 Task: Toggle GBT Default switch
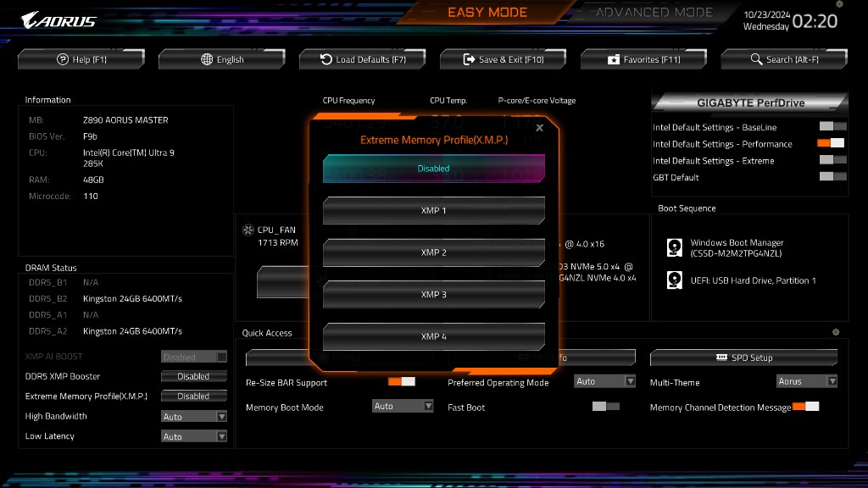(x=832, y=176)
